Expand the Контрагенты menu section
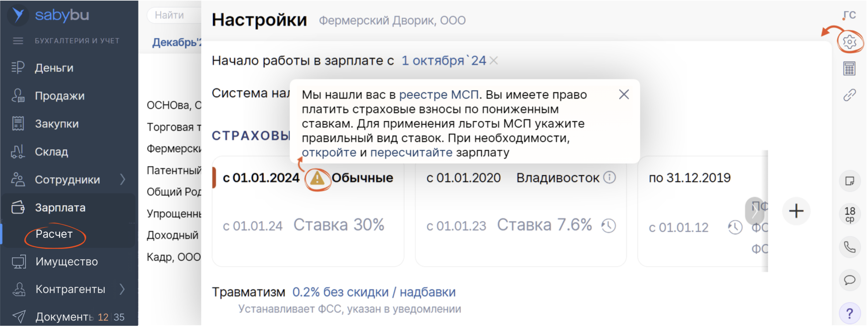The height and width of the screenshot is (327, 868). tap(123, 289)
